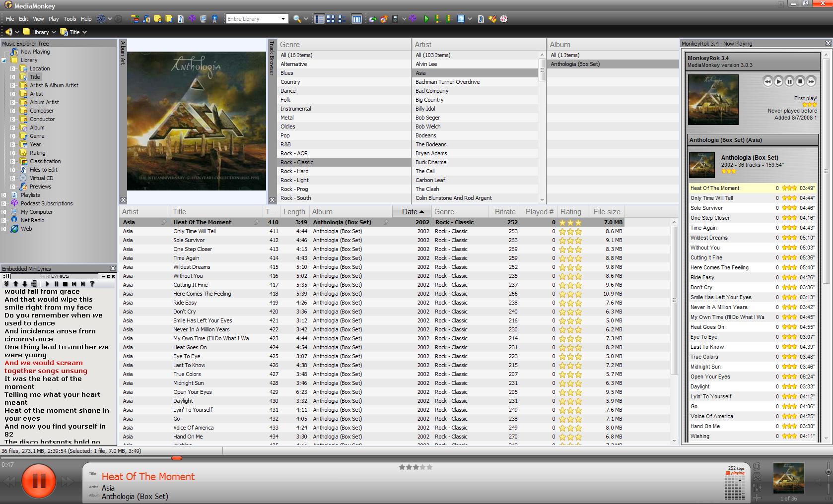Select Net Radio in explorer tree
Screen dimensions: 833x504
pos(32,220)
